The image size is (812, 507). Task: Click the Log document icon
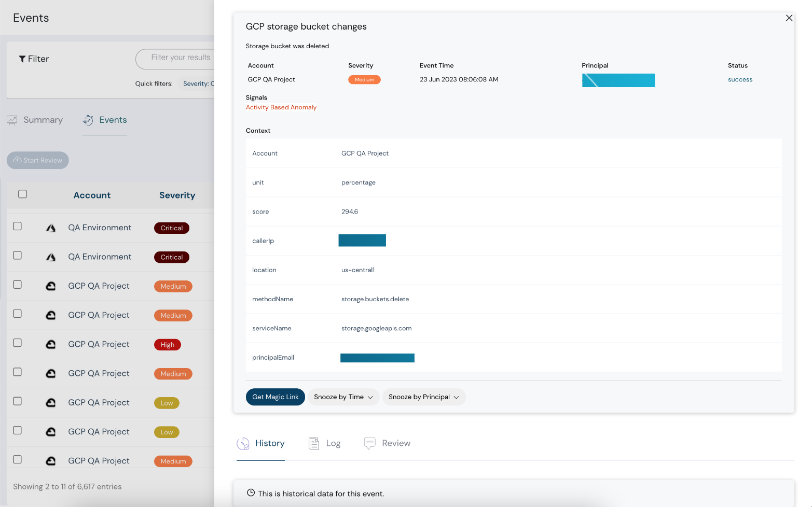(x=313, y=443)
